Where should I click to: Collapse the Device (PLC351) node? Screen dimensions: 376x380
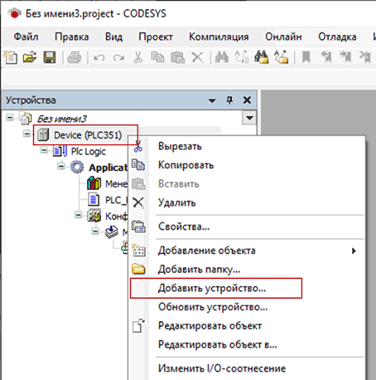27,134
